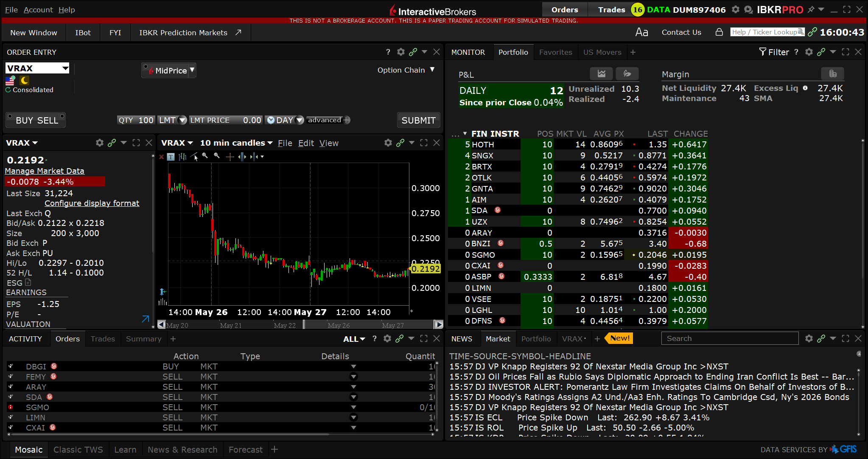Screen dimensions: 868x459
Task: Click the green chain link icon beside the clock
Action: point(812,32)
